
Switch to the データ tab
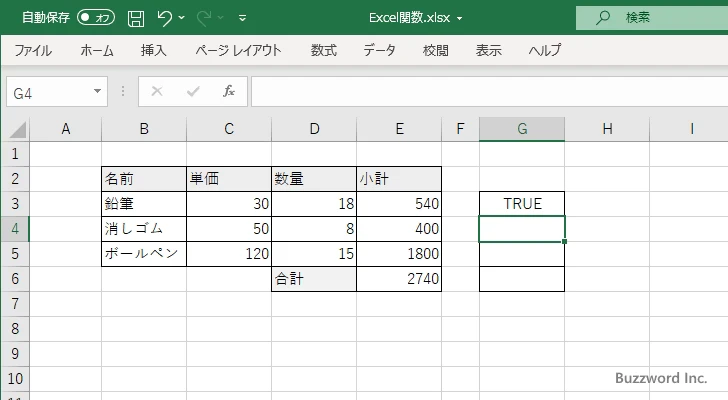point(379,50)
